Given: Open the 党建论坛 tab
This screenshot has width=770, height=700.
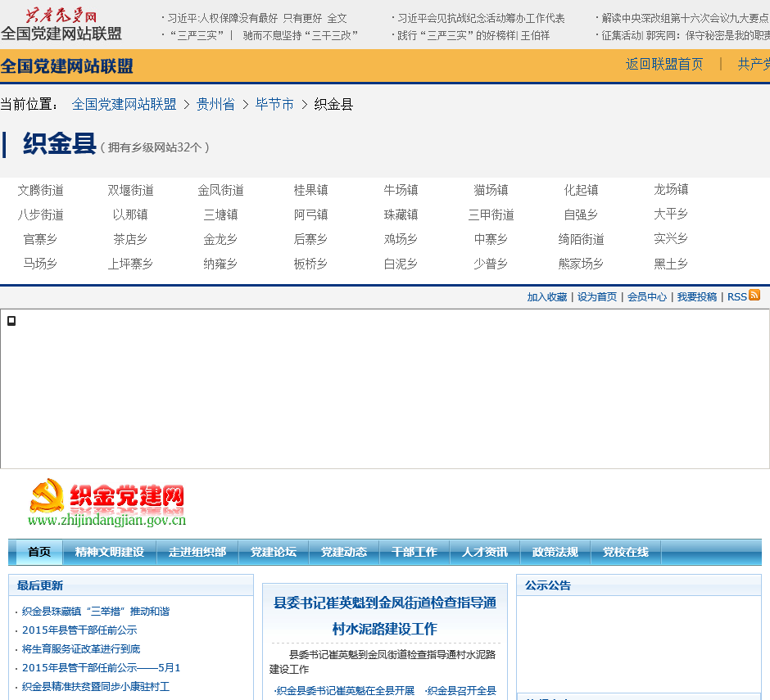Looking at the screenshot, I should pos(274,552).
